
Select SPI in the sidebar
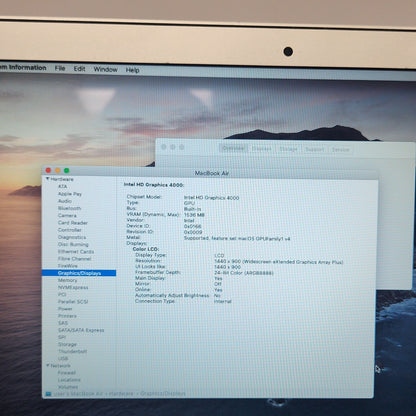(62, 337)
